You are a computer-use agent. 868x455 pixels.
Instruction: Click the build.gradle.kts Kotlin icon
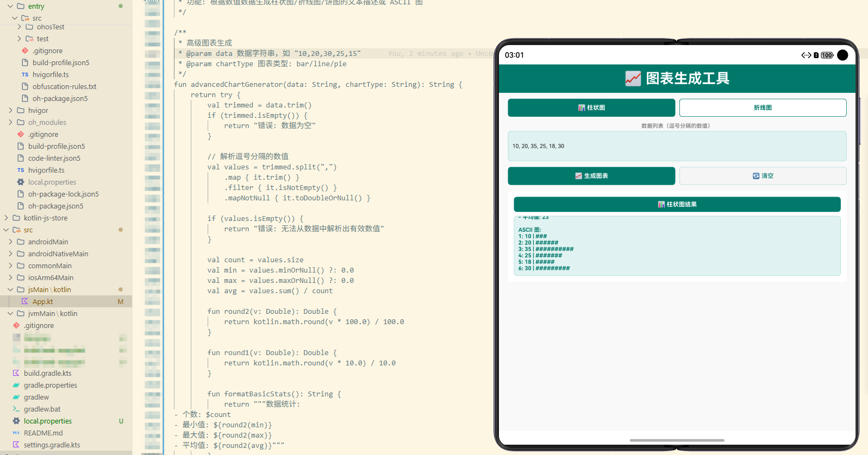point(16,373)
